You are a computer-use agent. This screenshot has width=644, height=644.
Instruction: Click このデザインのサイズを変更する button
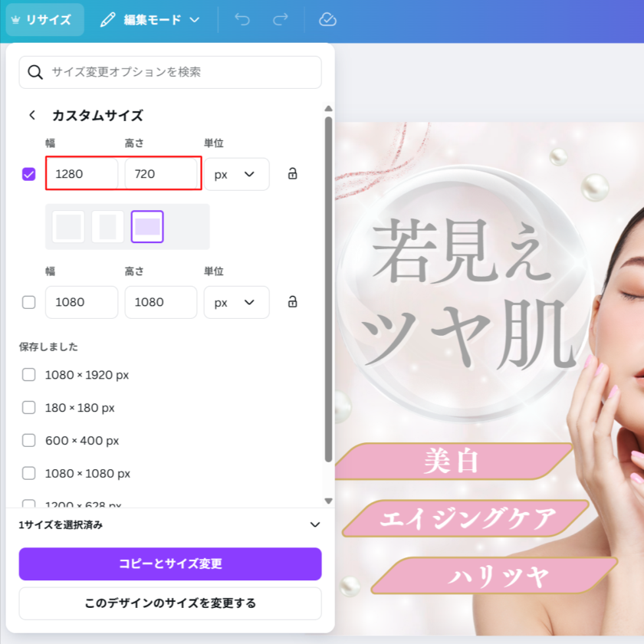coord(170,603)
